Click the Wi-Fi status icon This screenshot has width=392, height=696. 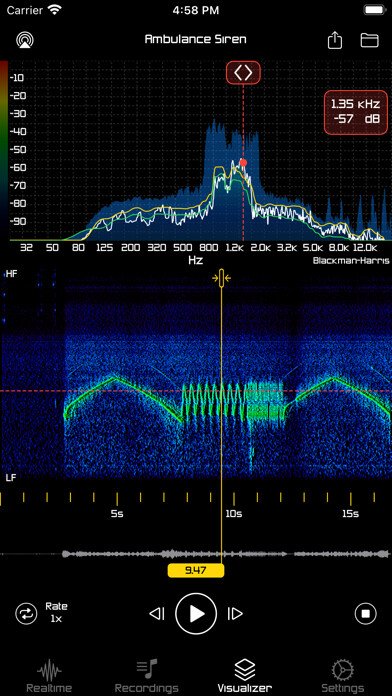pyautogui.click(x=55, y=10)
